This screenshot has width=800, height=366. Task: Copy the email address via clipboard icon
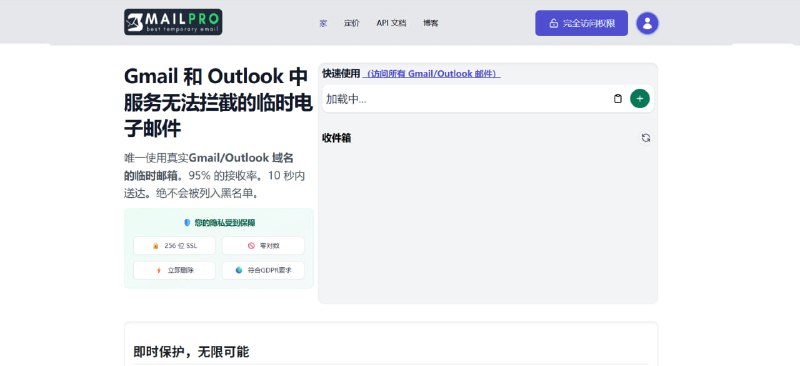pos(618,99)
